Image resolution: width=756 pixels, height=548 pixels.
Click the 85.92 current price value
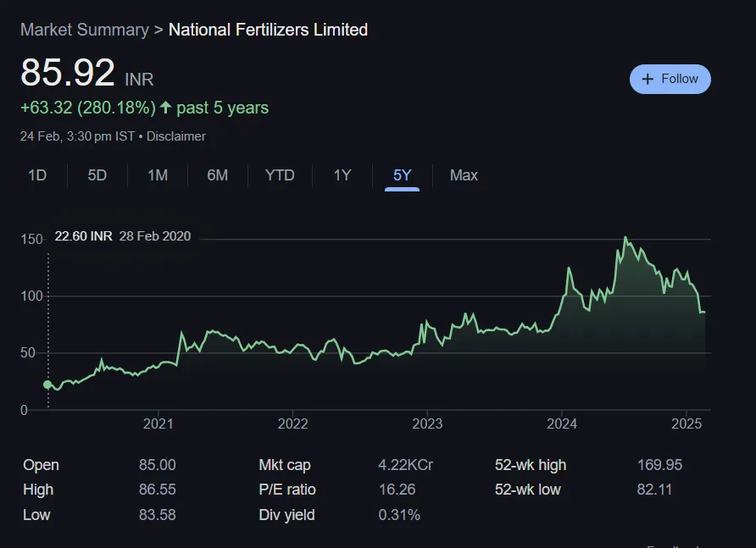coord(68,73)
